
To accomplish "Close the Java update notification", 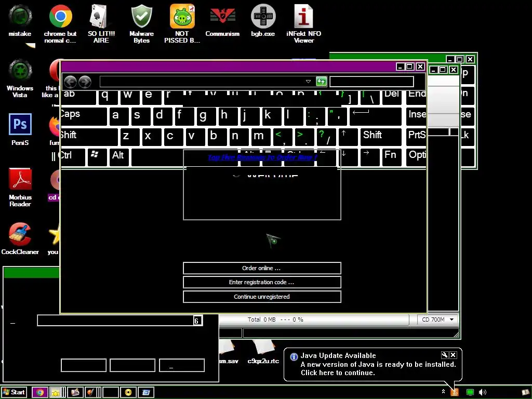I will tap(453, 355).
